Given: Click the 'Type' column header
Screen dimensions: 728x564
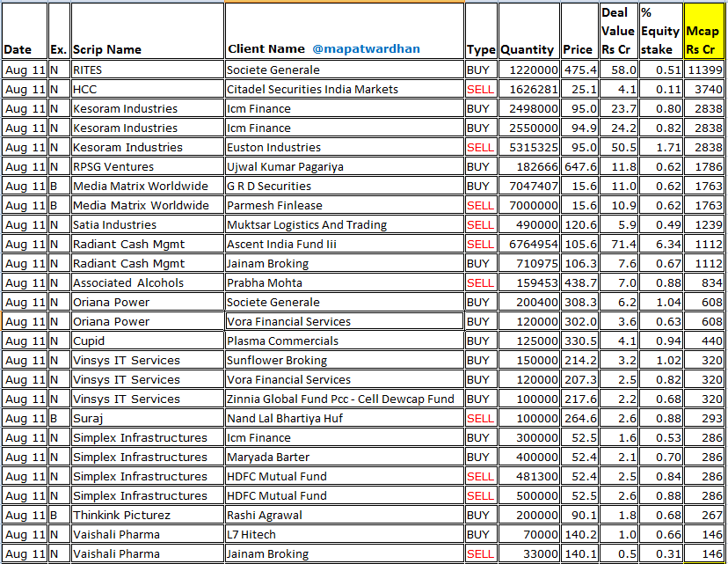Looking at the screenshot, I should [x=481, y=31].
